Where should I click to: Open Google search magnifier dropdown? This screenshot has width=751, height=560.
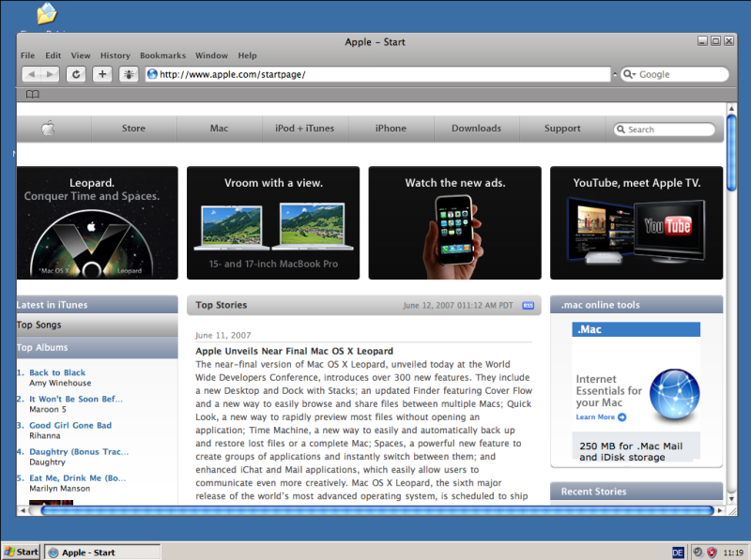pos(629,74)
